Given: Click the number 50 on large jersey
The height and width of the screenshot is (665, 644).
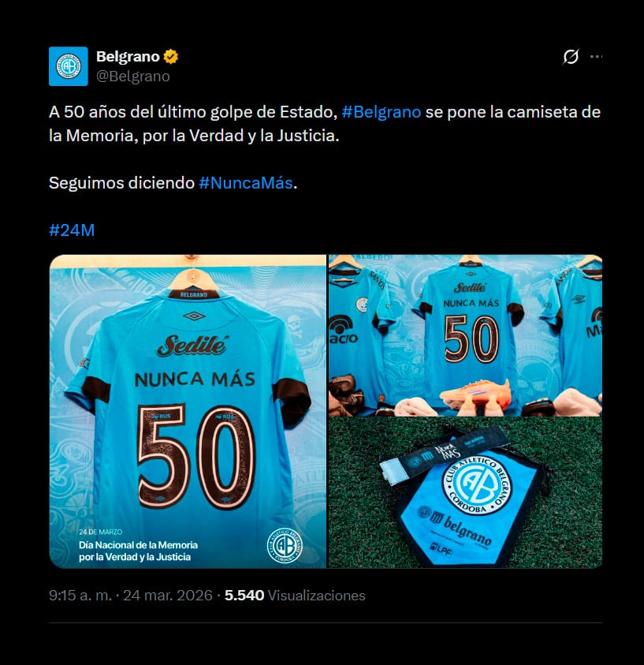Looking at the screenshot, I should click(x=196, y=456).
